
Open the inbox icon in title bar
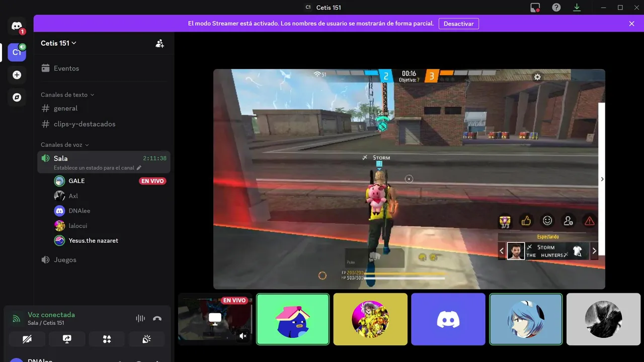click(x=535, y=8)
